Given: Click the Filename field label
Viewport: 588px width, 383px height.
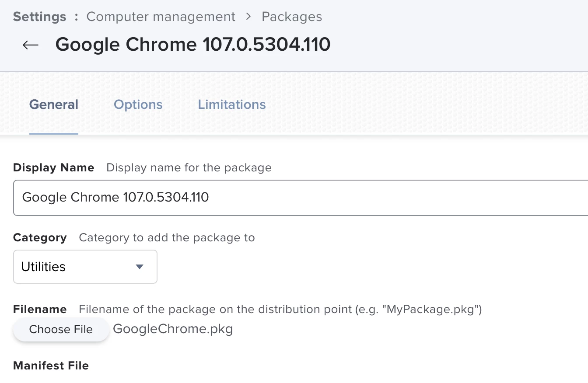Looking at the screenshot, I should (40, 309).
